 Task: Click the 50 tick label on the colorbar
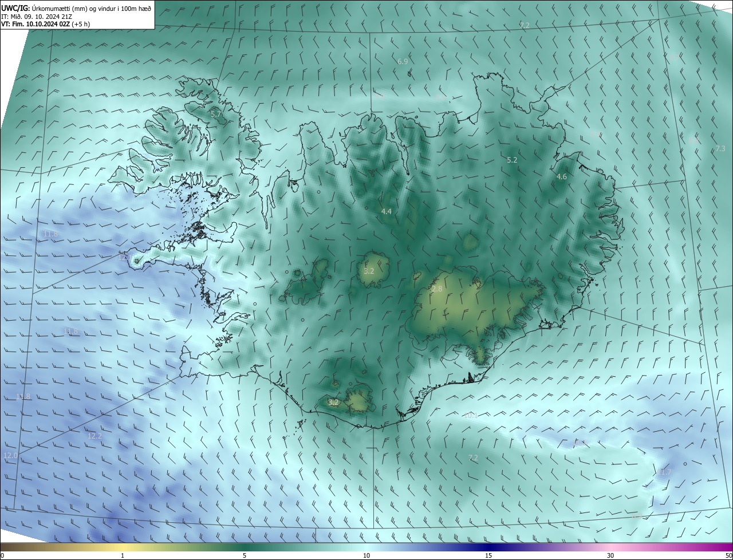728,556
